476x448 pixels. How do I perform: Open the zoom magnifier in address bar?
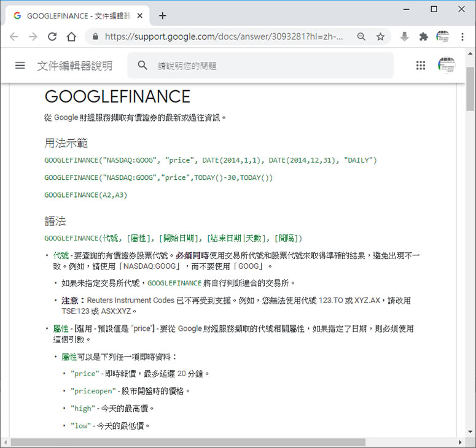pos(361,37)
